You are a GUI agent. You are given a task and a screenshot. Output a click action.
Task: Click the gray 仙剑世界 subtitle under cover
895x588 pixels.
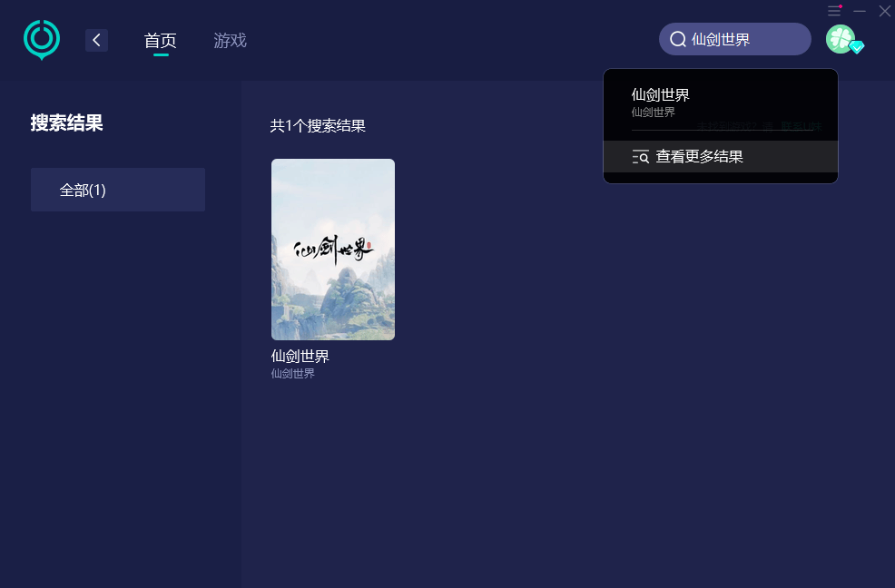coord(293,373)
